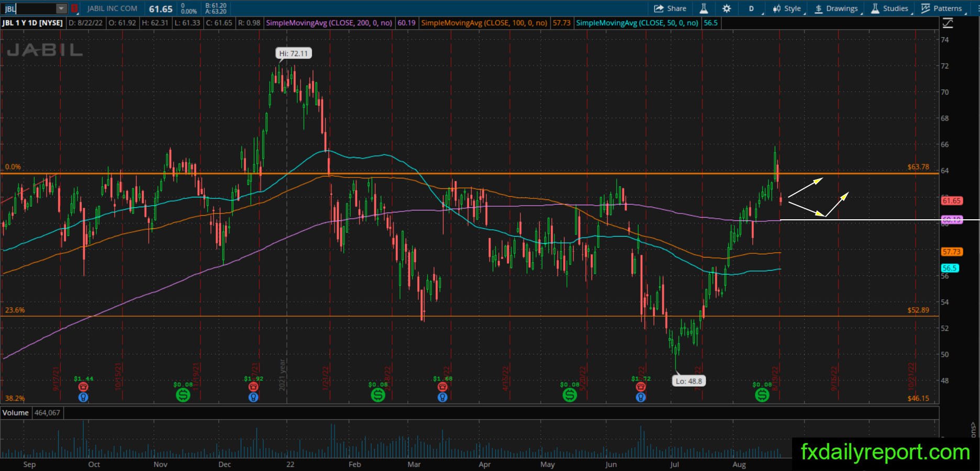Click the $46.15 Fibonacci level label

pos(918,398)
